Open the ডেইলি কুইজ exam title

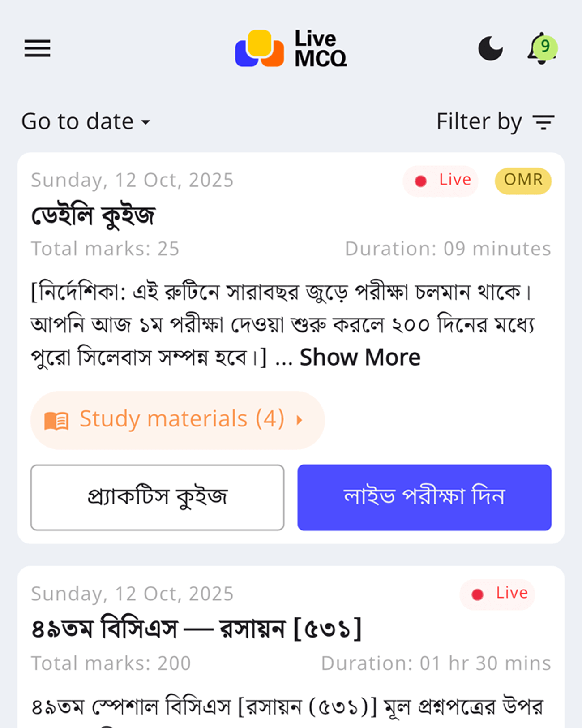93,215
